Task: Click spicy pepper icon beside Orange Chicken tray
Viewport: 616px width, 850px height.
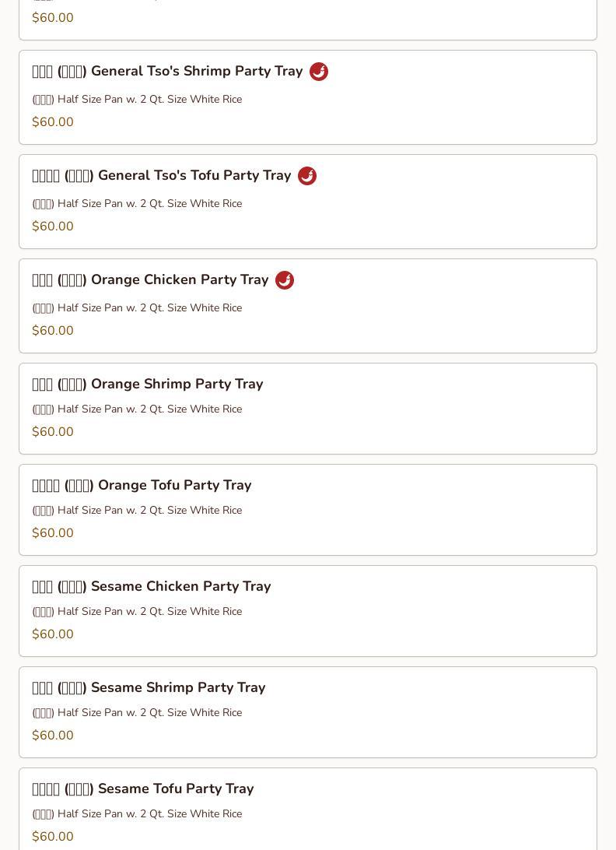Action: pyautogui.click(x=285, y=280)
